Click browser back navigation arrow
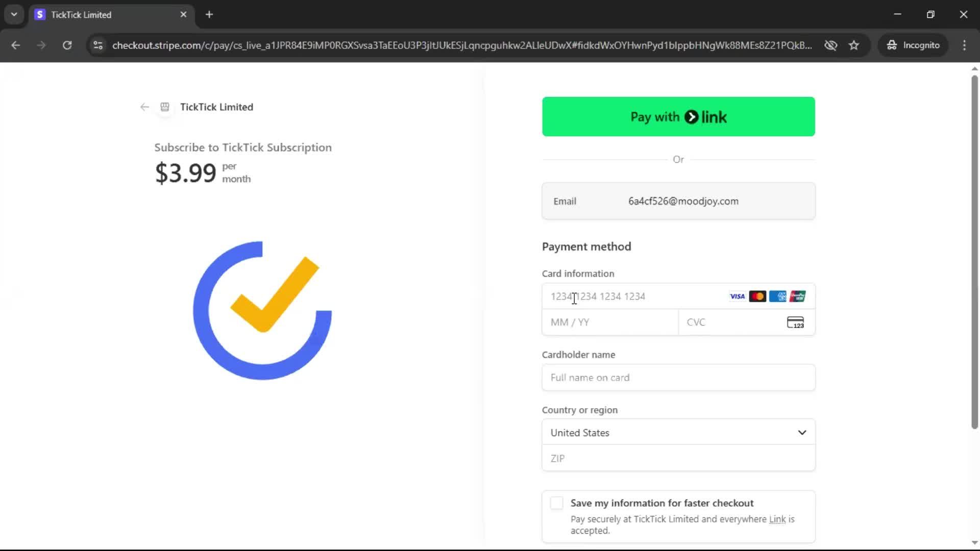This screenshot has height=551, width=980. coord(16,45)
